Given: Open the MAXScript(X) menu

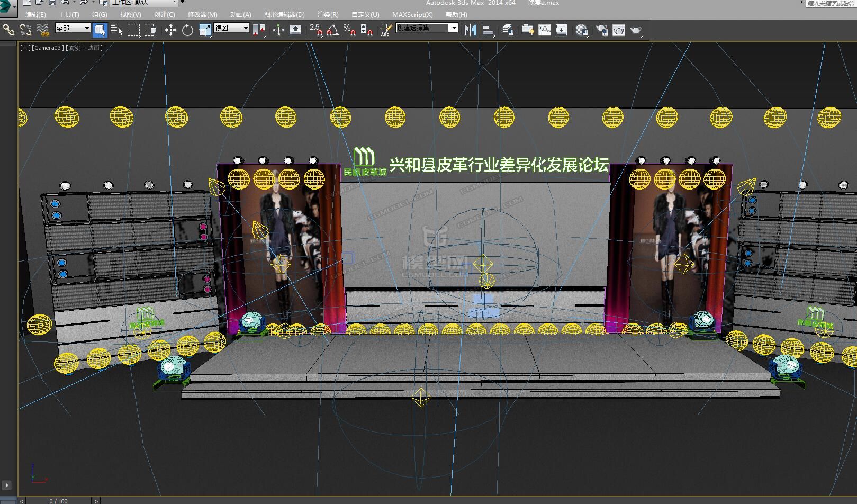Looking at the screenshot, I should coord(412,15).
